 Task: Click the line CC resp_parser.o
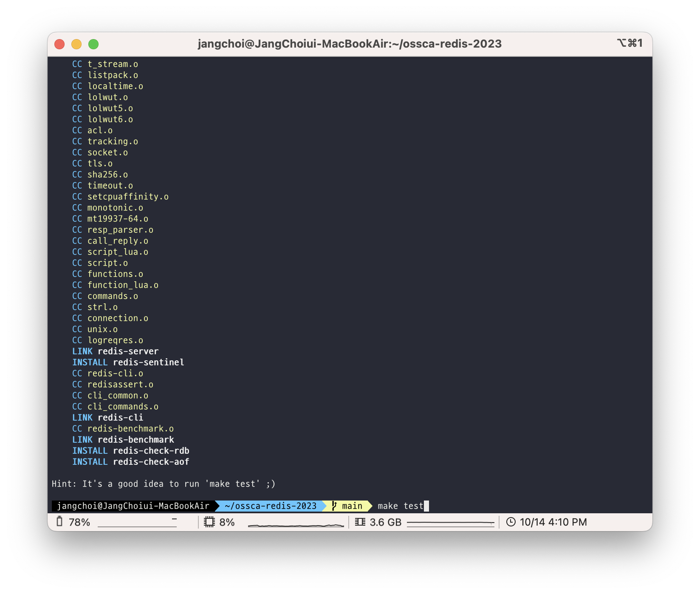point(113,229)
